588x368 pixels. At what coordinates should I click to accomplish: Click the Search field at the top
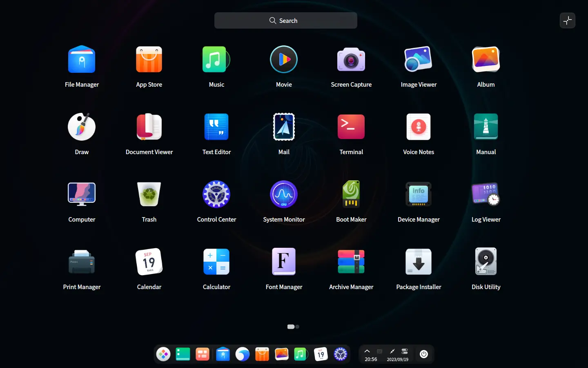click(285, 20)
